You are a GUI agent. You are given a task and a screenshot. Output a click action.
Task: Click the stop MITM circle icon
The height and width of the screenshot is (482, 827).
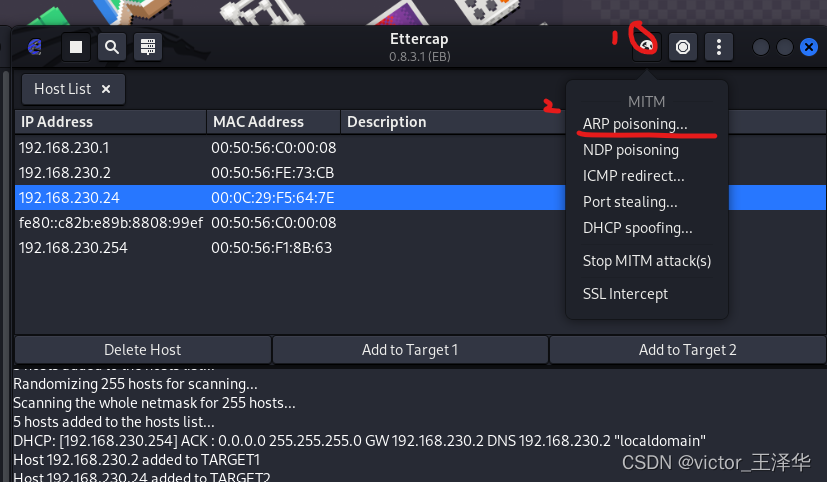coord(683,47)
